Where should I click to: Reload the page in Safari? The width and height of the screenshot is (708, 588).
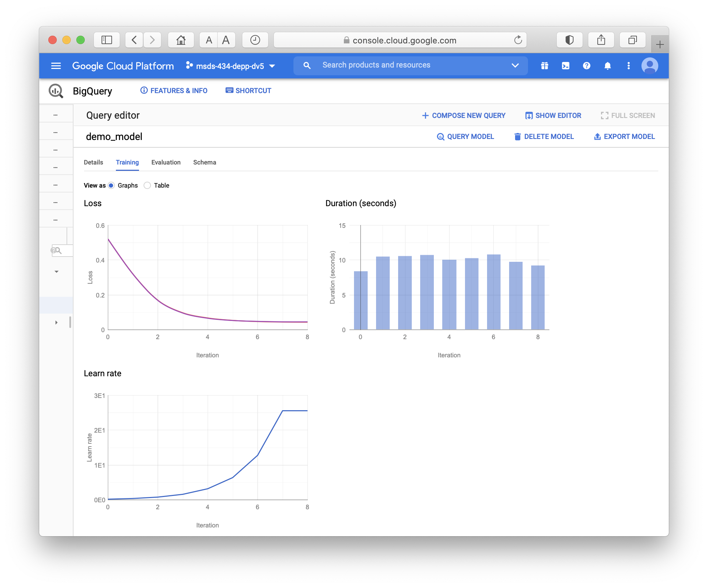518,40
